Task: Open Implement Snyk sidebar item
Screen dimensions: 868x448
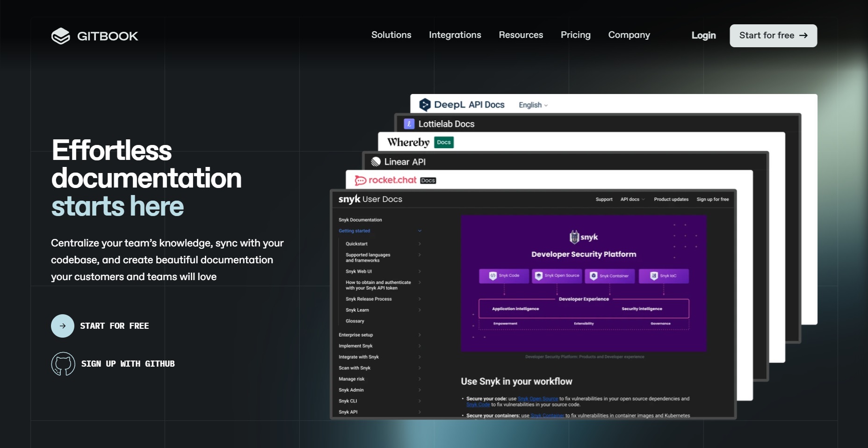Action: coord(356,346)
